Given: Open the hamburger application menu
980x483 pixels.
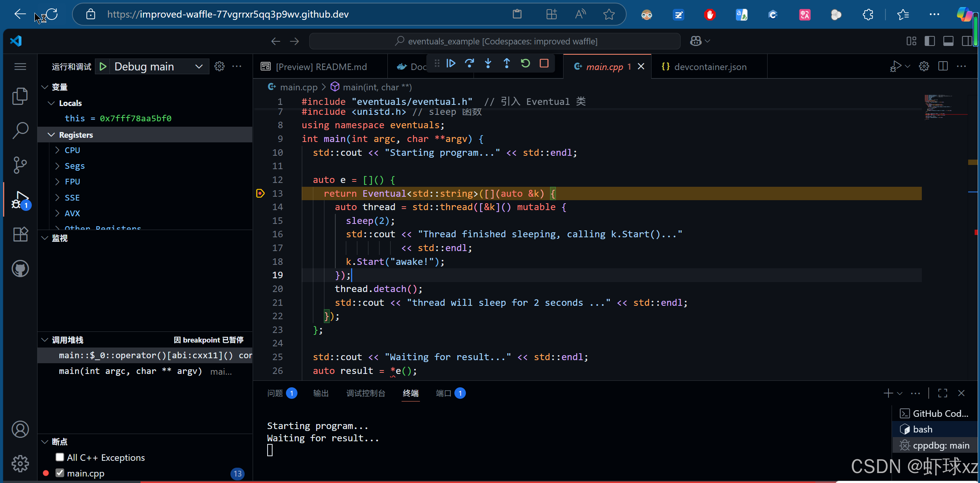Looking at the screenshot, I should (20, 67).
